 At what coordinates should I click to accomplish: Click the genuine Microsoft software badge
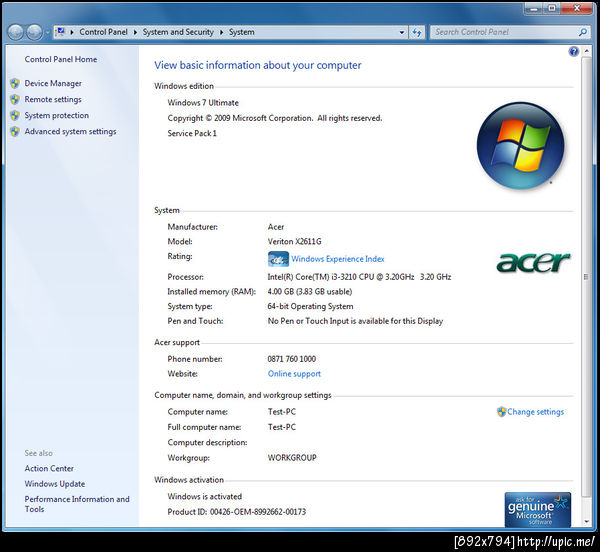tap(538, 510)
